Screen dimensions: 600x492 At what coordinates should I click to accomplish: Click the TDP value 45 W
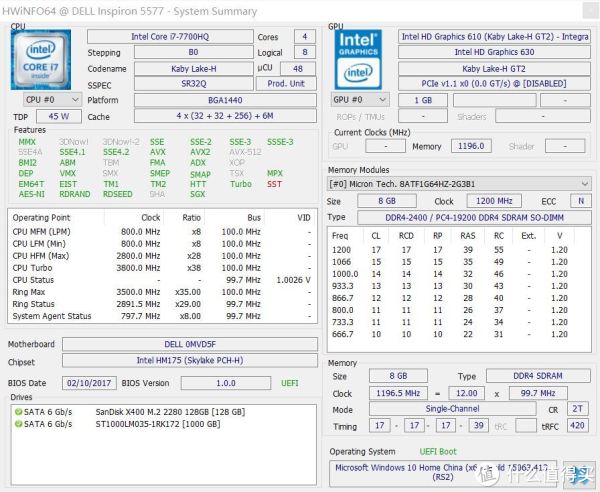point(59,117)
